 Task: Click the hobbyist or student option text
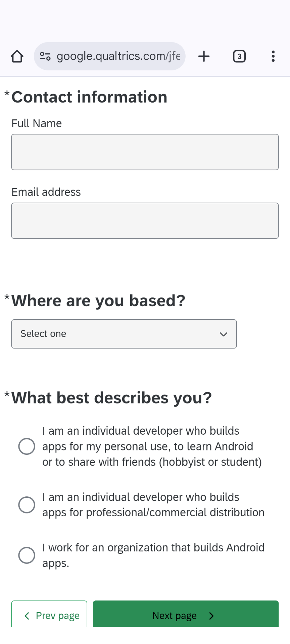point(152,446)
